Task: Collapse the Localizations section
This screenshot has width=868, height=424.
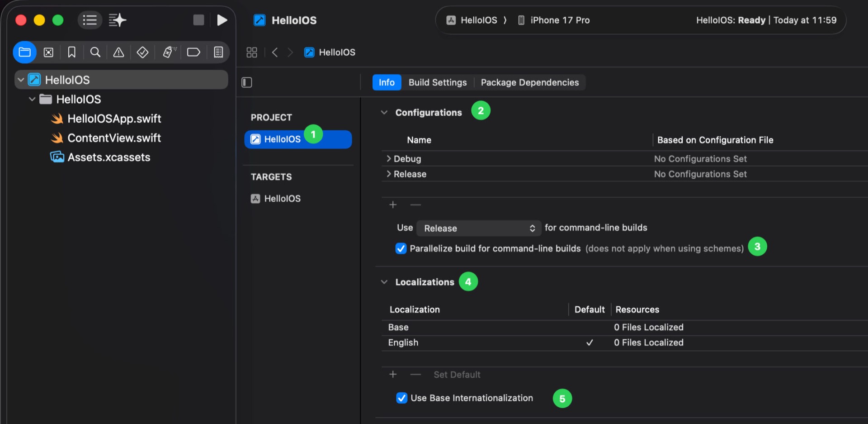Action: pos(384,282)
